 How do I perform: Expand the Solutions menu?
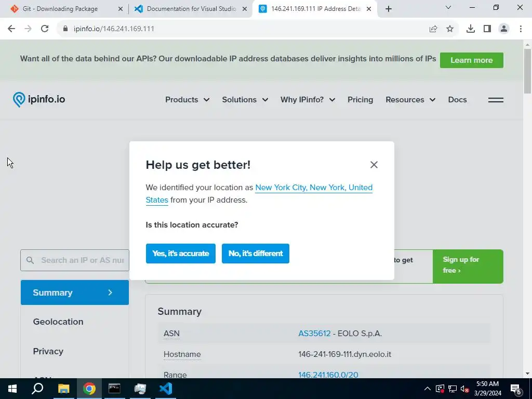coord(245,100)
